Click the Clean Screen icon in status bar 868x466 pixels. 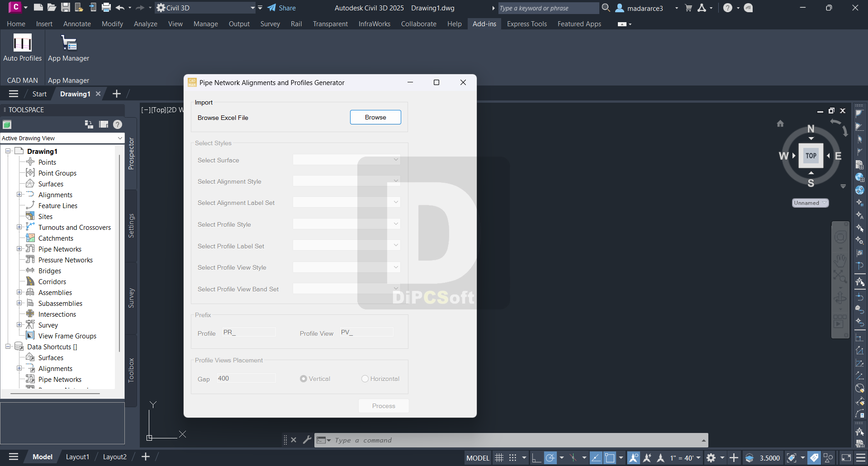coord(846,458)
